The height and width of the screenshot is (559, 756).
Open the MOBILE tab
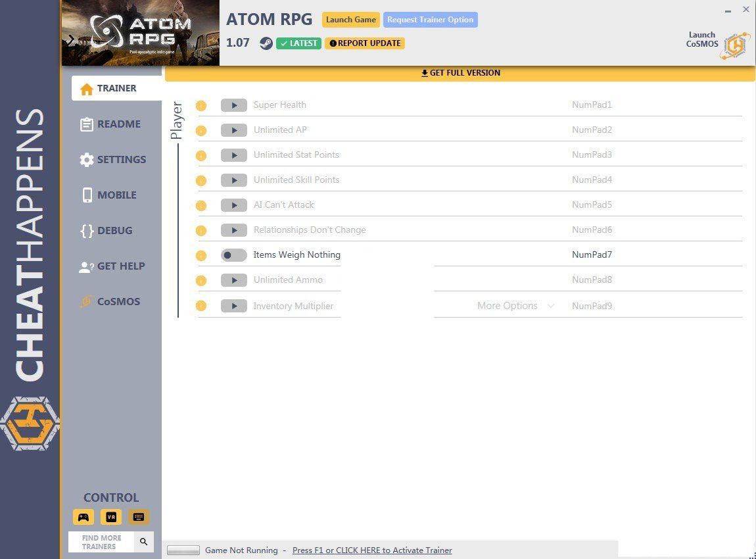108,195
